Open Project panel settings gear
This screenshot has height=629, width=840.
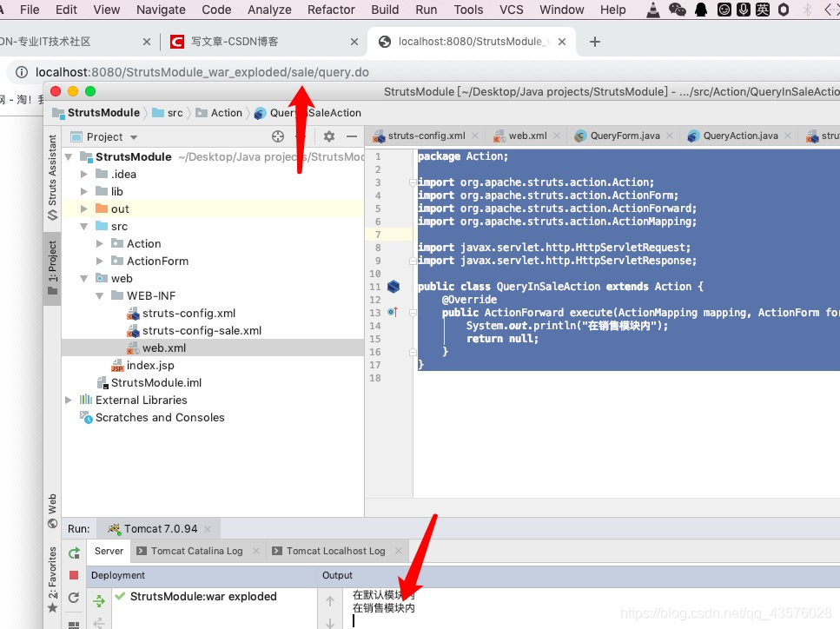click(329, 136)
